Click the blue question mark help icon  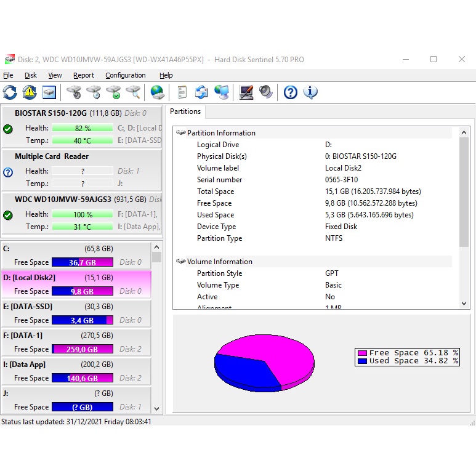click(x=291, y=92)
